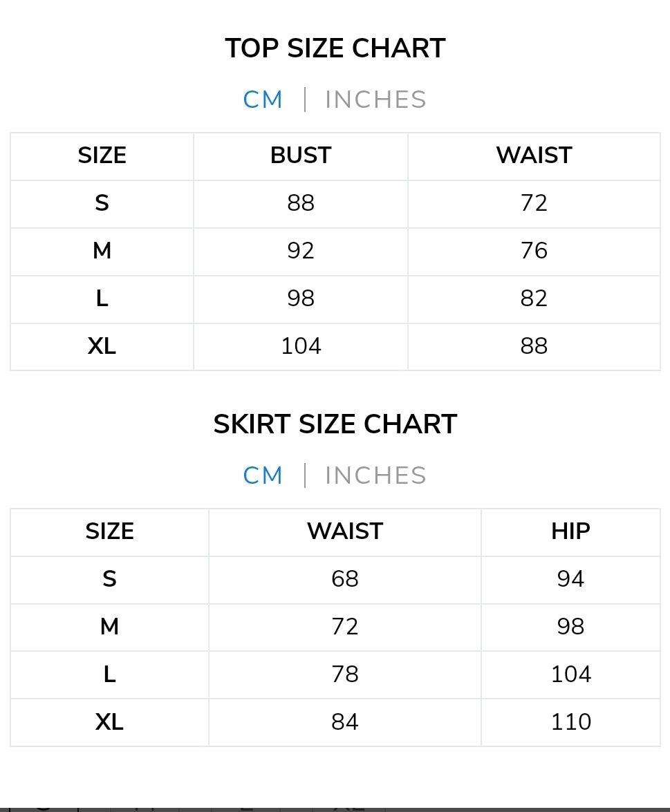Select size L row in top chart

coord(102,299)
